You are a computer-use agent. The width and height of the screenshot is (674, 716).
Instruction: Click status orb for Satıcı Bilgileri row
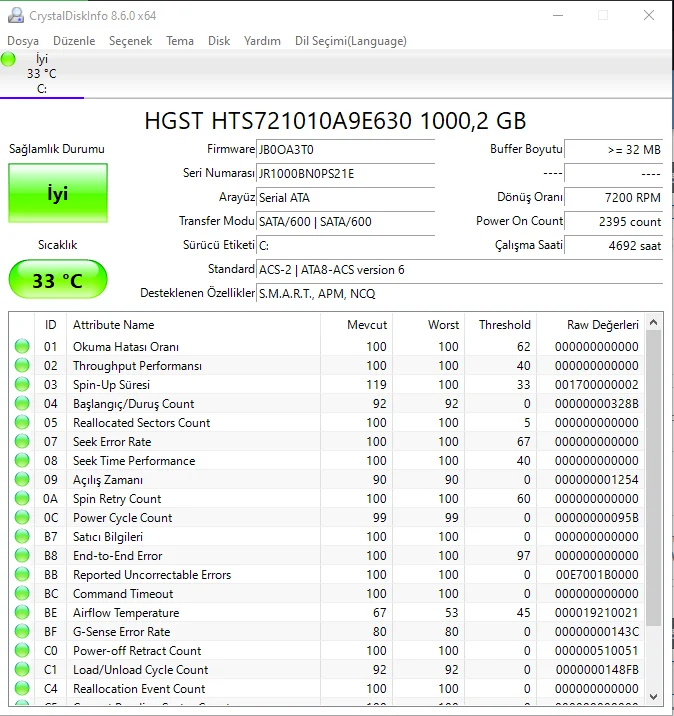[22, 537]
